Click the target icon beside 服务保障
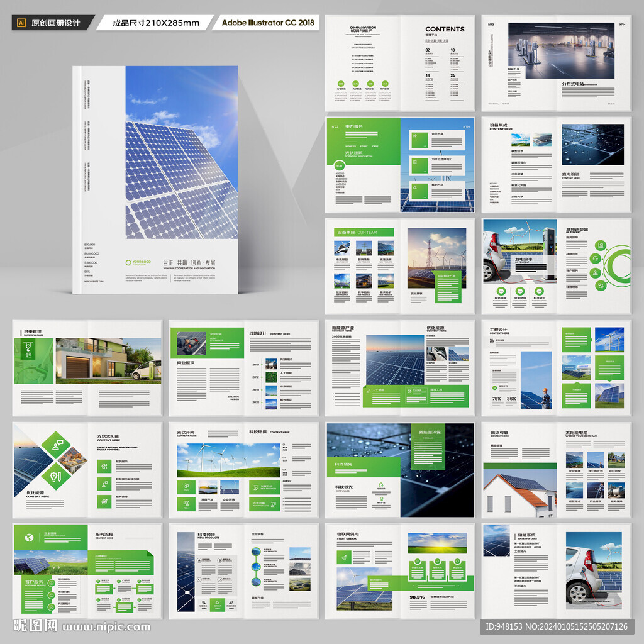 point(104,501)
